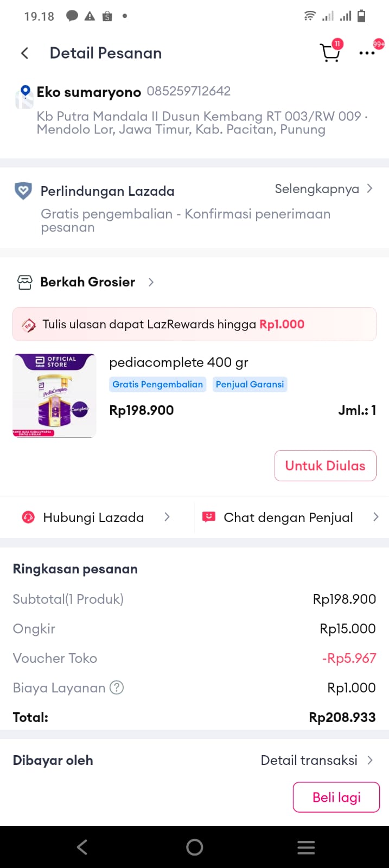
Task: Tap the Chat dengan Penjual chat icon
Action: (209, 517)
